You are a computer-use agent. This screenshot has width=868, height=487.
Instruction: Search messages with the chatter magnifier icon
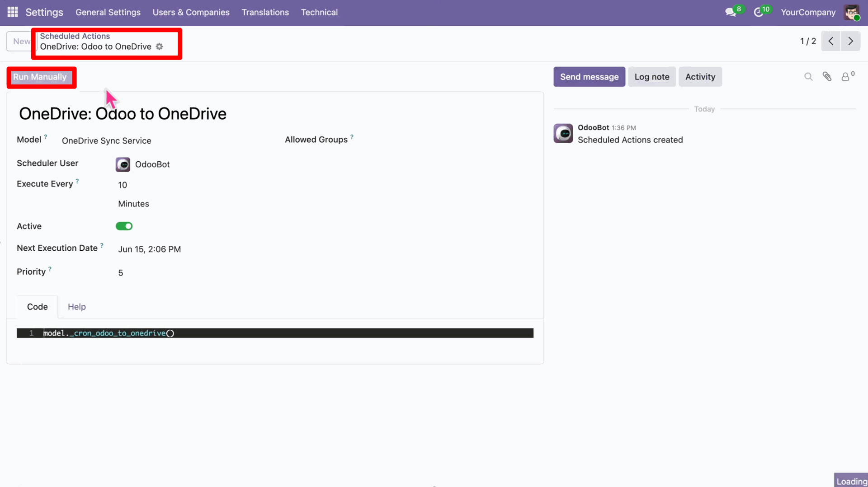pos(808,77)
